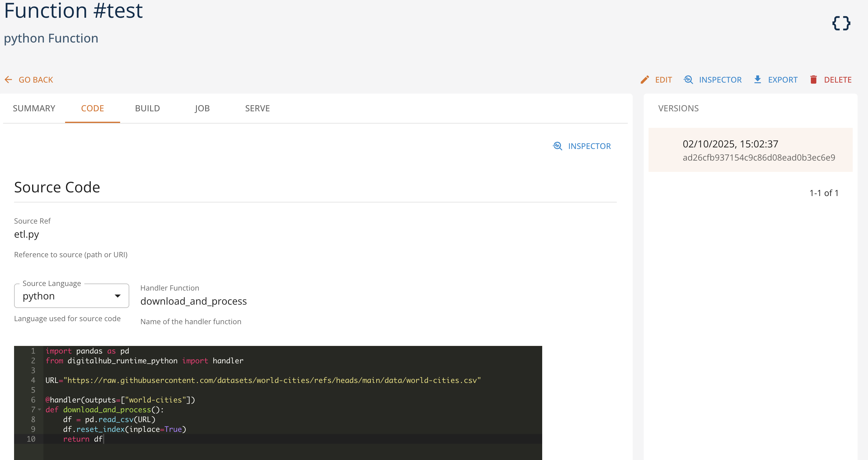The height and width of the screenshot is (460, 868).
Task: Switch to the SERVE tab
Action: point(257,108)
